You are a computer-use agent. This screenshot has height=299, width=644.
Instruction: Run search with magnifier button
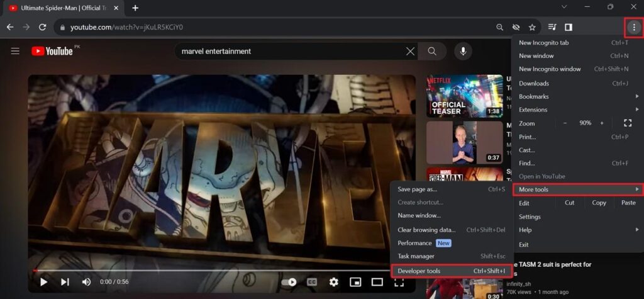click(x=432, y=52)
